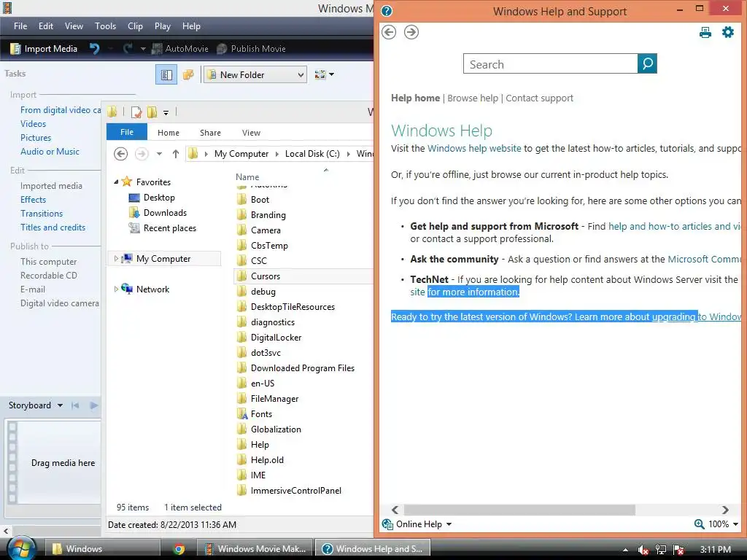Viewport: 747px width, 560px height.
Task: Open the Clip menu in Movie Maker
Action: tap(135, 26)
